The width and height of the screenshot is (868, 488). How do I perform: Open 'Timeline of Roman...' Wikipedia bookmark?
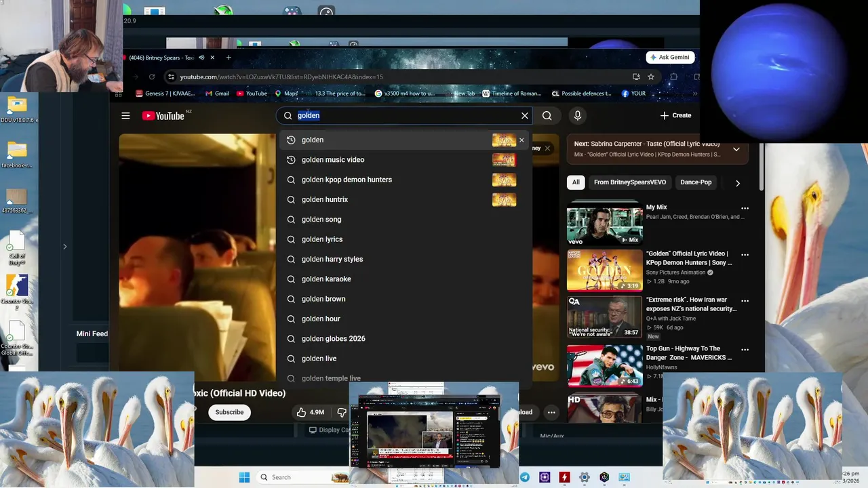[x=512, y=94]
